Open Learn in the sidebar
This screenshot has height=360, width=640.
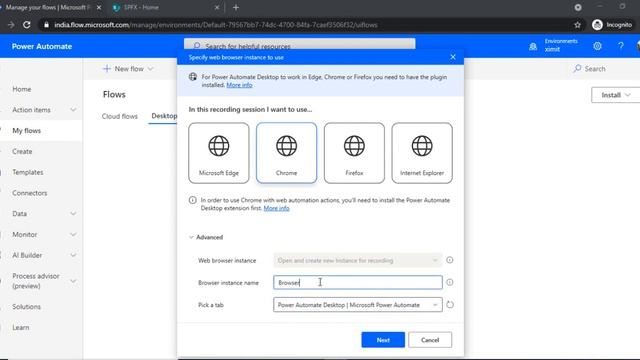[x=20, y=327]
